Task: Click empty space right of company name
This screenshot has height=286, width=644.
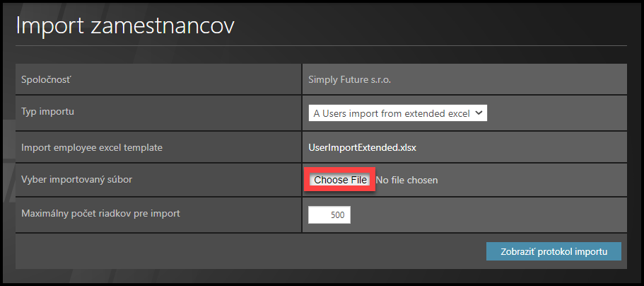Action: [x=509, y=79]
